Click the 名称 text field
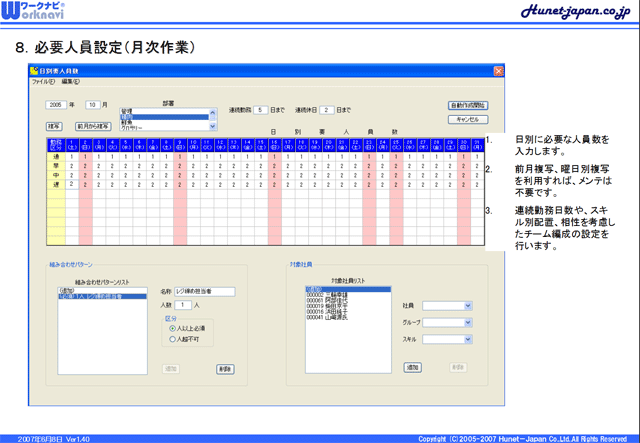Image resolution: width=640 pixels, height=443 pixels. pos(204,291)
